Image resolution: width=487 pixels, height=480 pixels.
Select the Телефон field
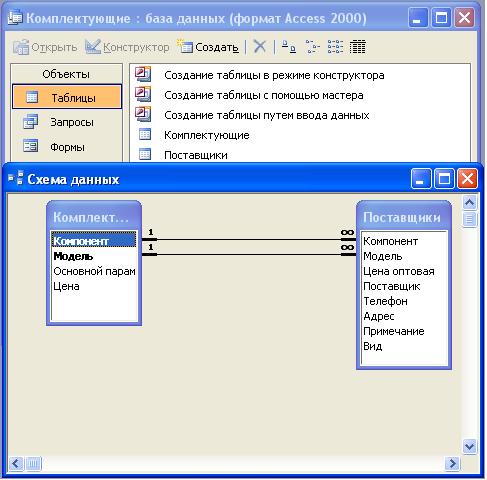click(x=385, y=301)
